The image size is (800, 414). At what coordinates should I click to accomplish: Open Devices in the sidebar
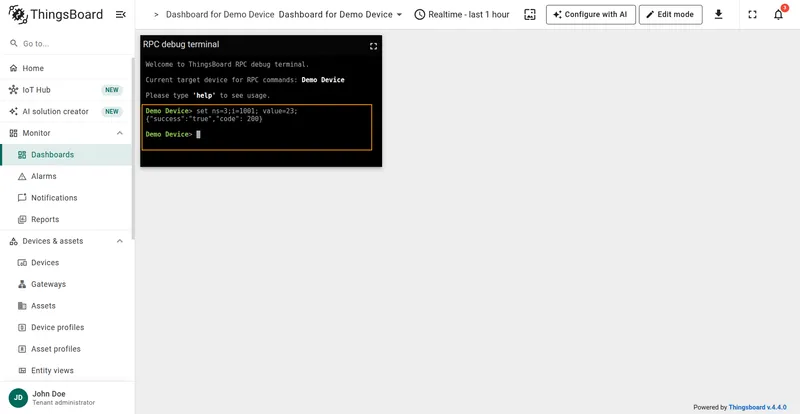tap(67, 262)
